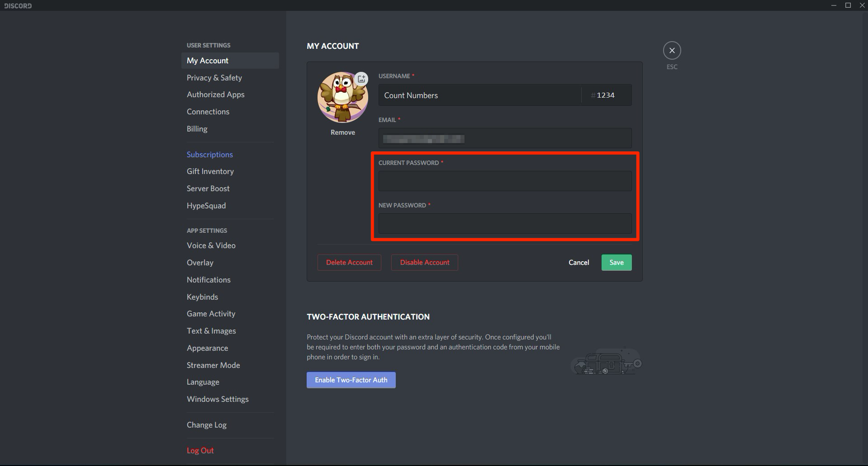Click the Username field with Count Numbers

click(x=479, y=95)
